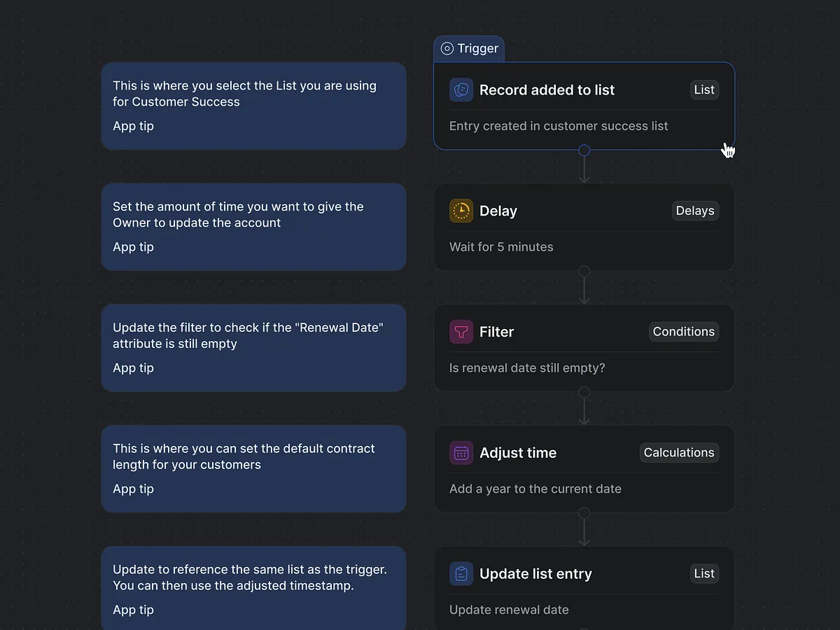Click the Record added to list icon
The image size is (840, 630).
pyautogui.click(x=461, y=90)
